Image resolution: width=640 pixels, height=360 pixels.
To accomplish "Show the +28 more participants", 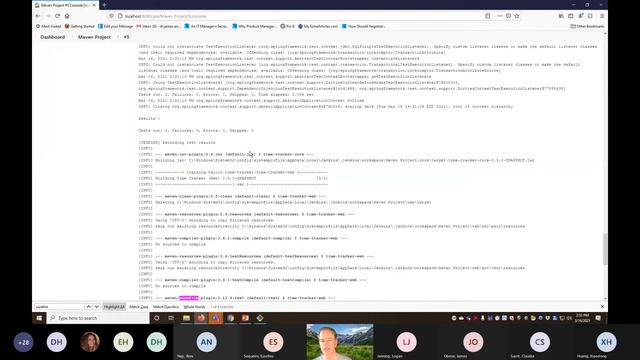I will coord(24,342).
